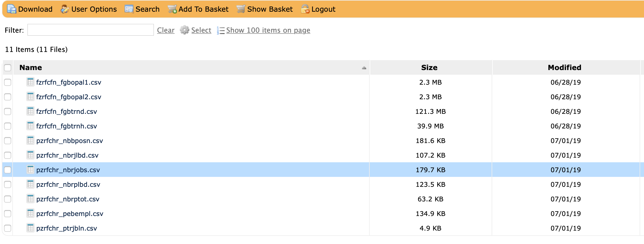Toggle the select-all checkbox in header
The image size is (644, 244).
click(8, 68)
